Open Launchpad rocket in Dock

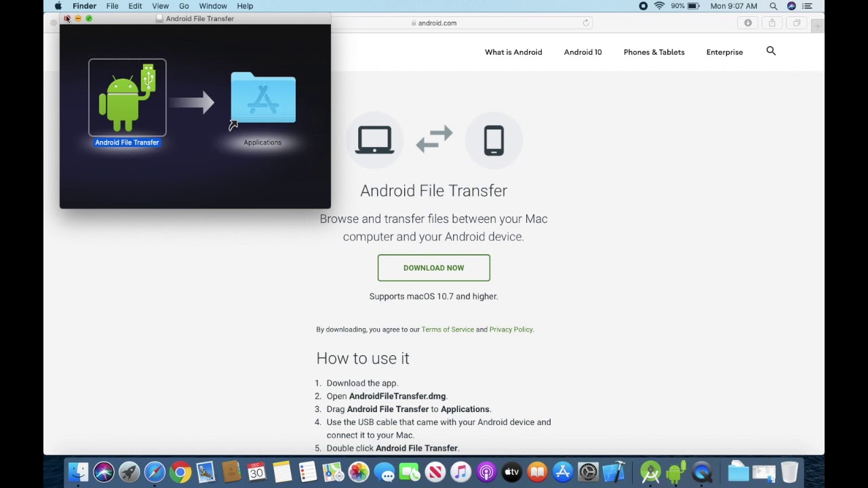pyautogui.click(x=129, y=472)
